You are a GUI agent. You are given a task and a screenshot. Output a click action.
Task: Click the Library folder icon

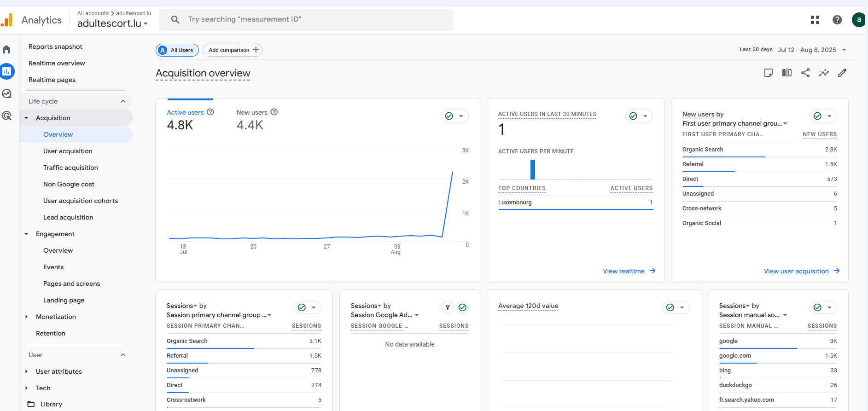tap(31, 404)
